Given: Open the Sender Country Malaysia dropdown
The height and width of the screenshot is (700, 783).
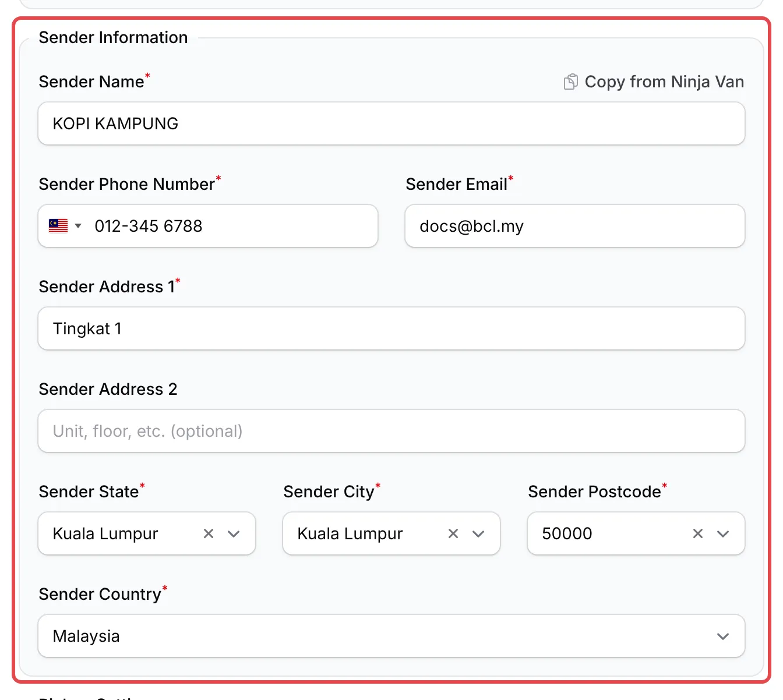Looking at the screenshot, I should point(391,636).
